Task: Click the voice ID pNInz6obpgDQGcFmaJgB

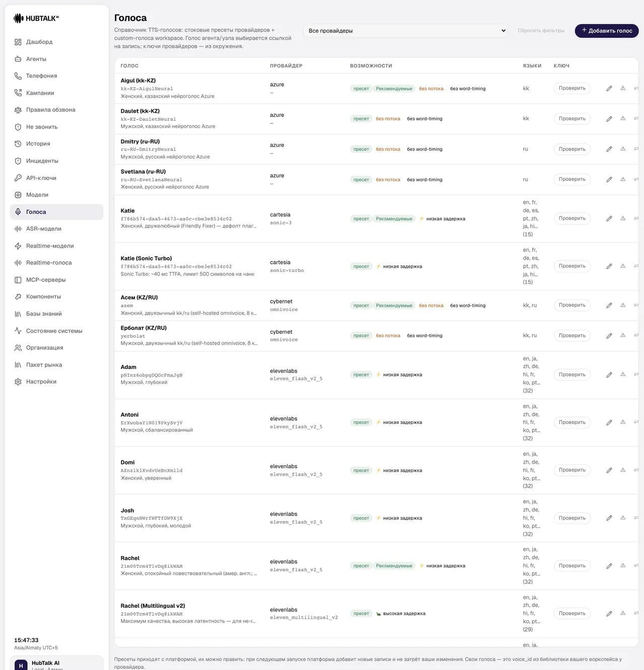Action: coord(151,375)
